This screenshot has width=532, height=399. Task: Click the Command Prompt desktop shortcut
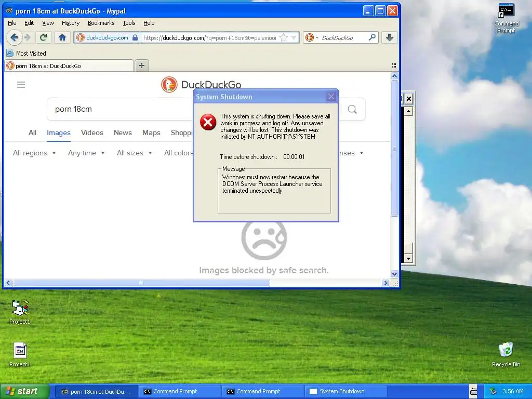pos(506,18)
